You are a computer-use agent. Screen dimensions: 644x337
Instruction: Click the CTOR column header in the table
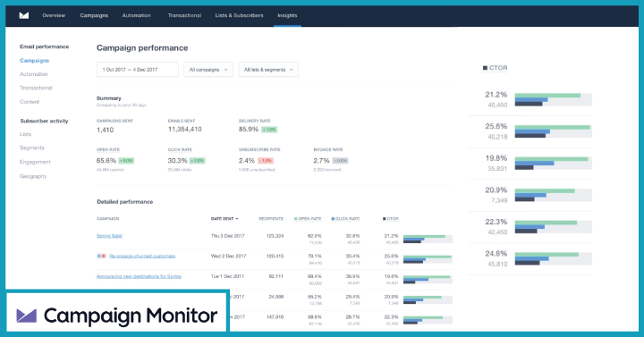coord(391,219)
